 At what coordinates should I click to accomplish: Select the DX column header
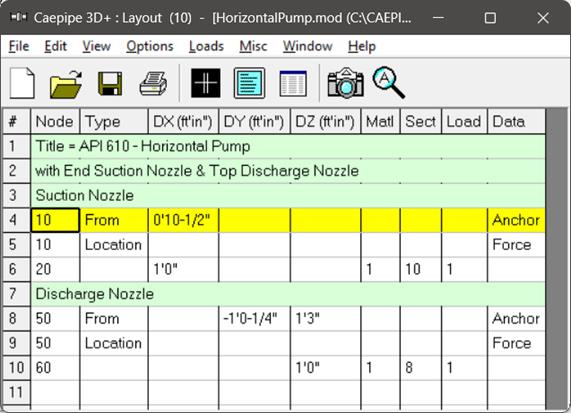click(183, 121)
